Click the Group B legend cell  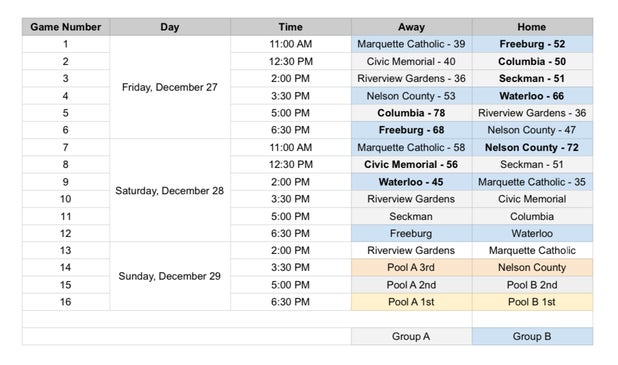(532, 336)
